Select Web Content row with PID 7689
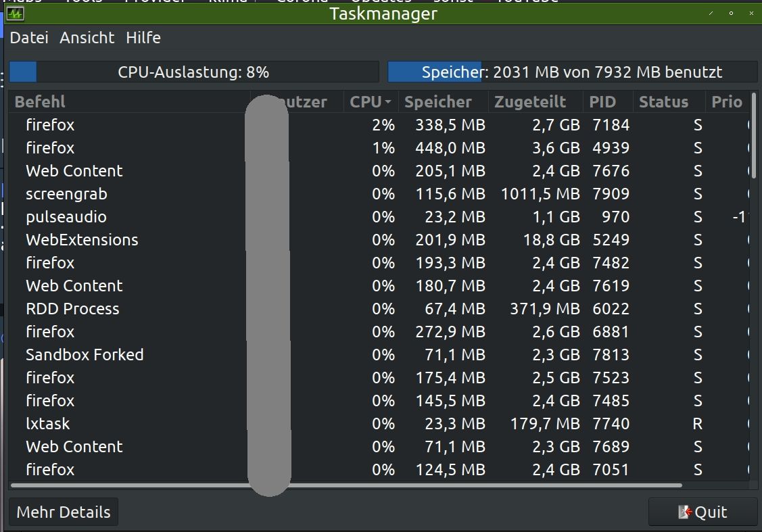Image resolution: width=762 pixels, height=532 pixels. [x=379, y=447]
